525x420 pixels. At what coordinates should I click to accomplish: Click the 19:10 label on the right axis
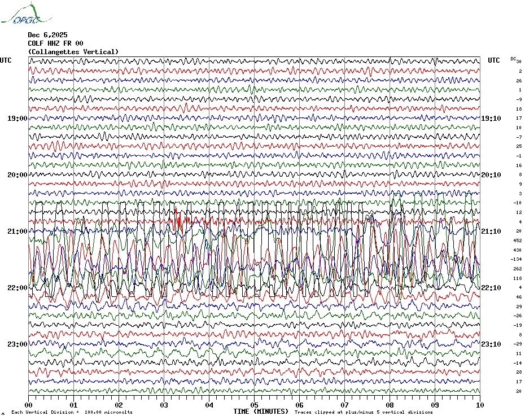tap(491, 119)
